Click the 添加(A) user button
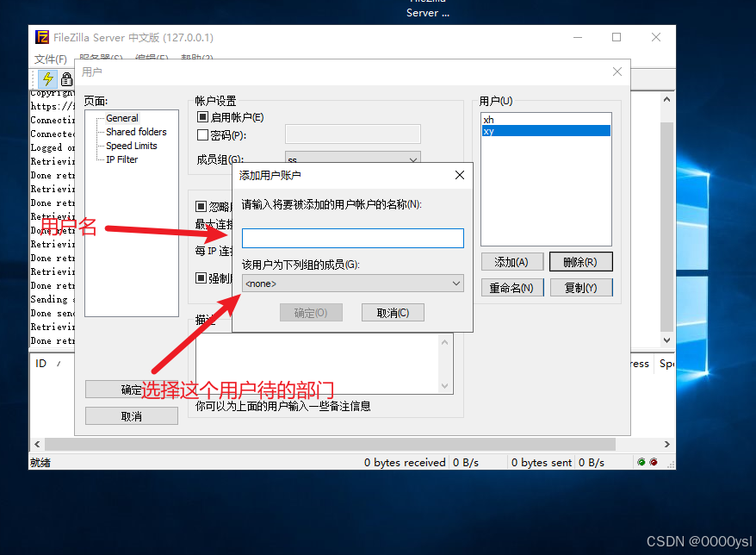 512,262
